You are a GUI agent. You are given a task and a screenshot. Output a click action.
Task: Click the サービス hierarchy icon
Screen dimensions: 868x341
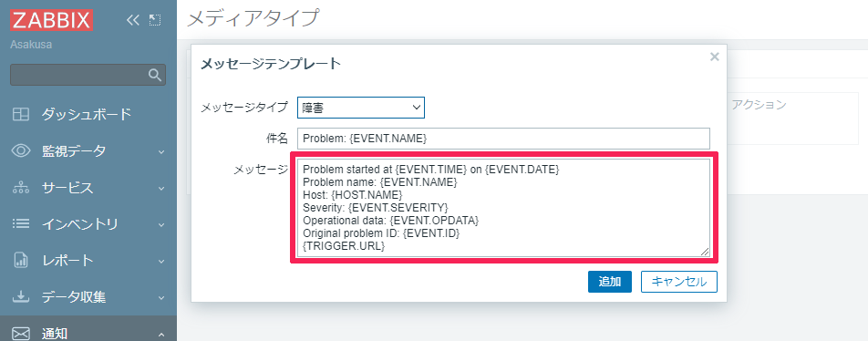click(x=21, y=188)
